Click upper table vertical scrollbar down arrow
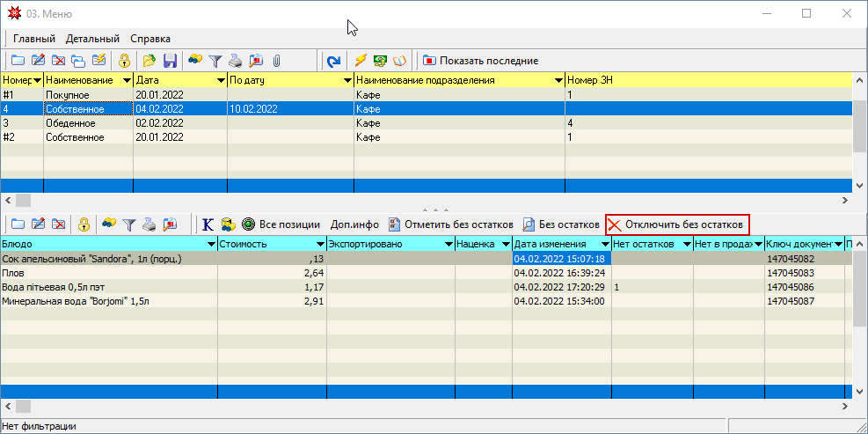868x434 pixels. (x=859, y=186)
